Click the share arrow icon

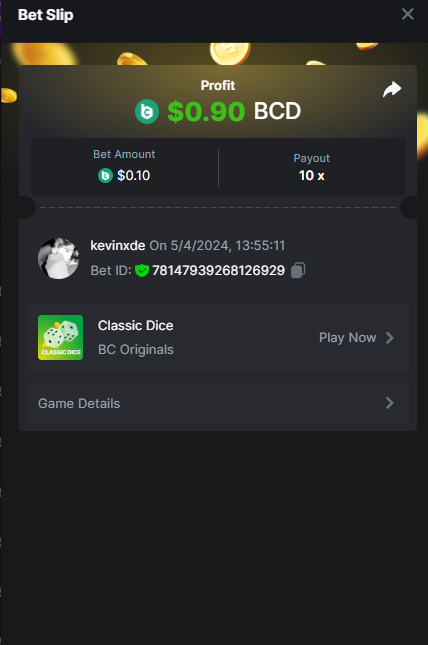coord(392,89)
